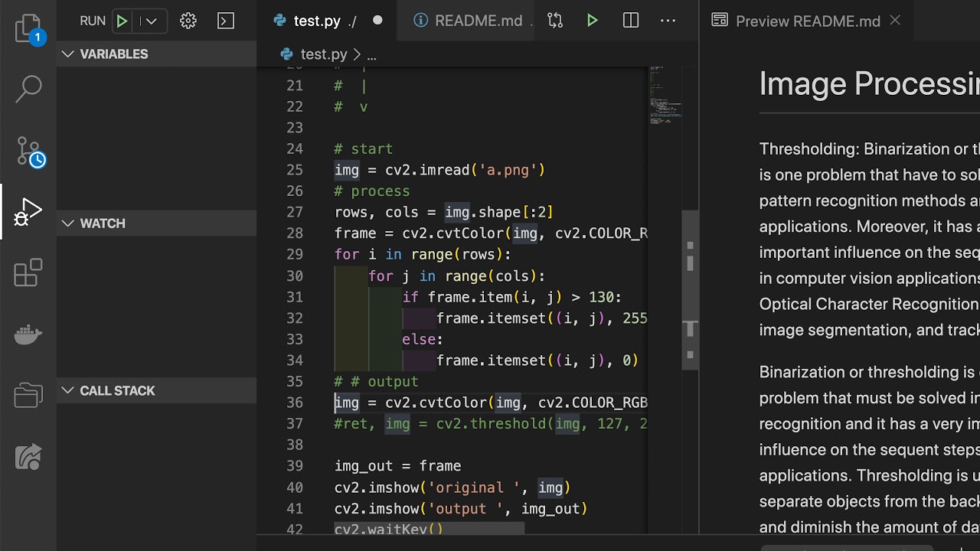Click the Start Debugging green play button
The image size is (980, 551).
click(122, 21)
